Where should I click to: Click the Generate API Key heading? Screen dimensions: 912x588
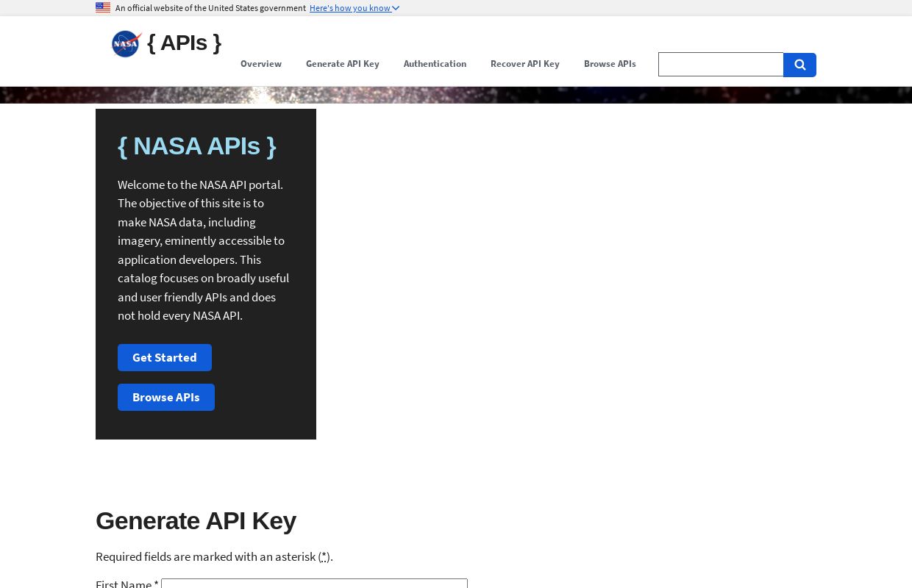tap(196, 520)
